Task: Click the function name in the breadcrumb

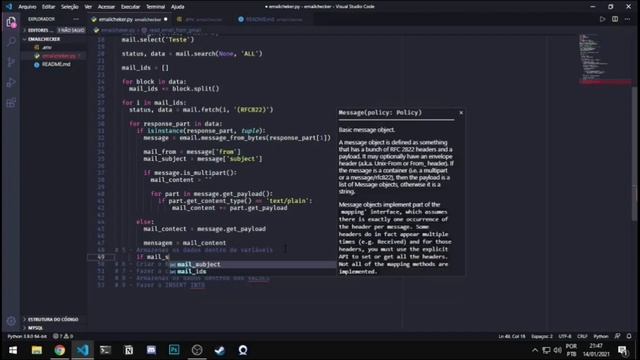Action: tap(175, 30)
